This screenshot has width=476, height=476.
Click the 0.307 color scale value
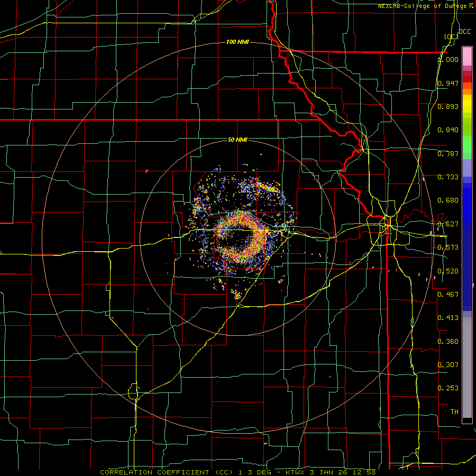pyautogui.click(x=448, y=365)
